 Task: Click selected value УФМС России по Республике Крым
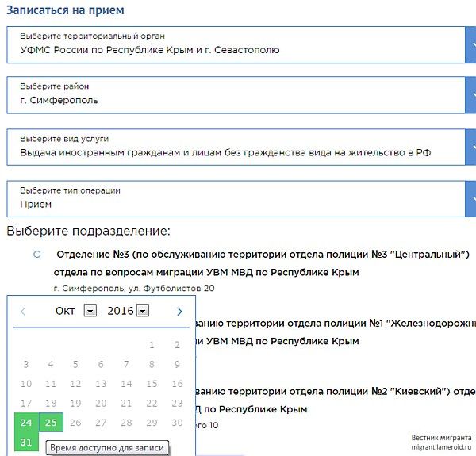150,50
